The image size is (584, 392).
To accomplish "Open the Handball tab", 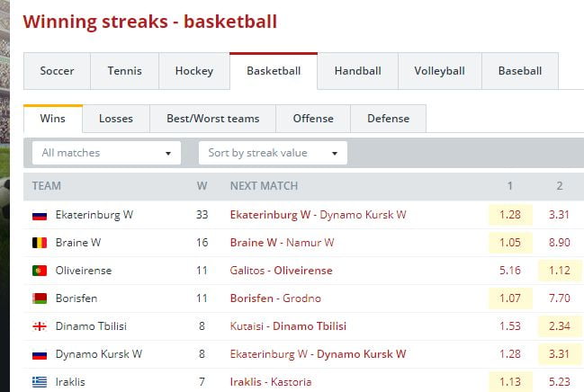I will pyautogui.click(x=357, y=71).
